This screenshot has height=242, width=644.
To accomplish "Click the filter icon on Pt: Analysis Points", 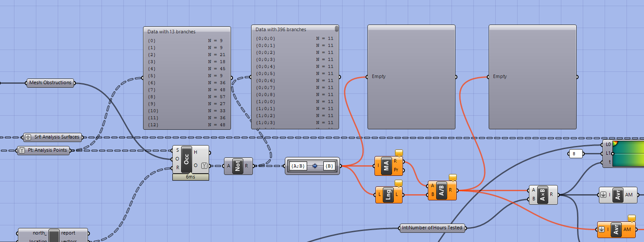I will [21, 150].
